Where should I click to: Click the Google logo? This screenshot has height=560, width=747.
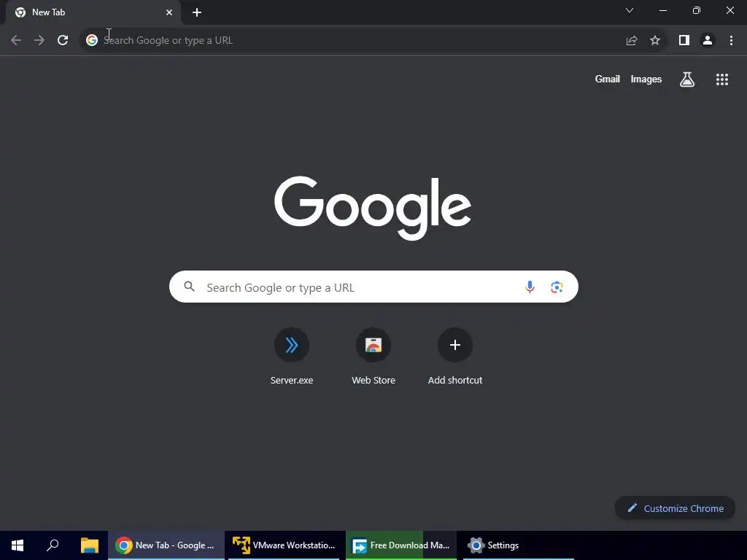click(373, 208)
